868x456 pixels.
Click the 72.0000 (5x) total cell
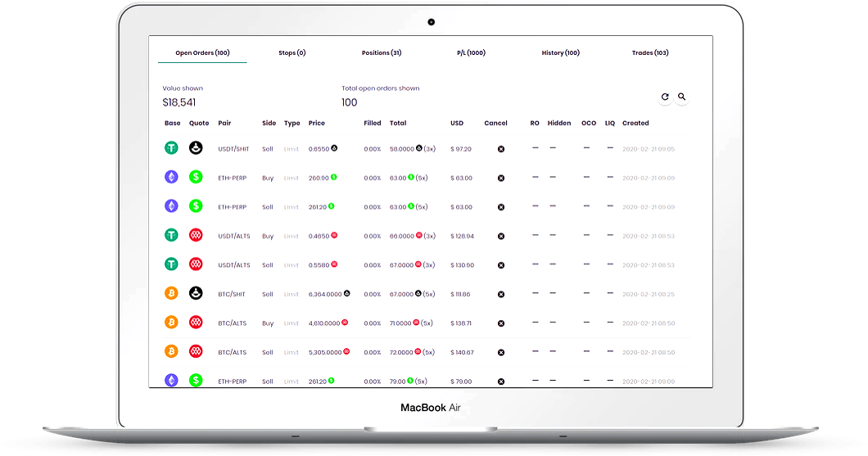click(413, 353)
